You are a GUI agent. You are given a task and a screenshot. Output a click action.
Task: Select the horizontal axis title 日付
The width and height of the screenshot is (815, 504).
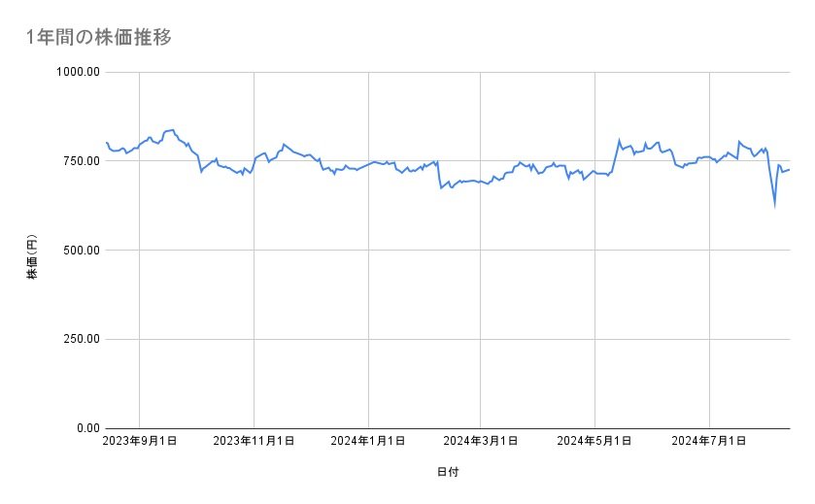[x=448, y=473]
